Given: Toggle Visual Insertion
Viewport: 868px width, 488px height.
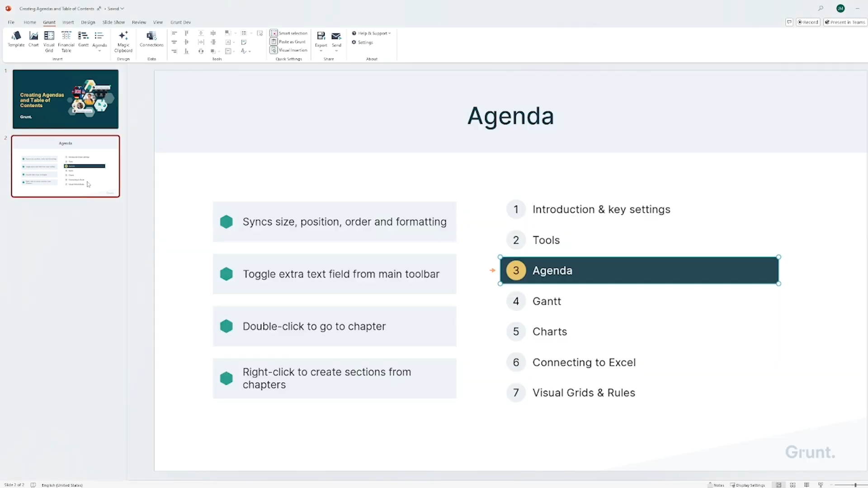Looking at the screenshot, I should pos(289,50).
